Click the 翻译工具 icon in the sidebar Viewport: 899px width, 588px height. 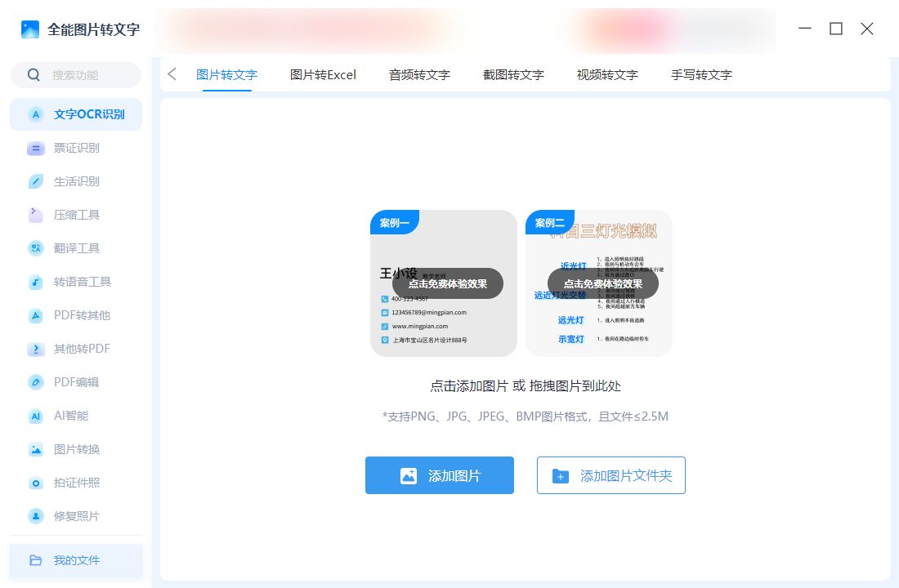pos(35,248)
